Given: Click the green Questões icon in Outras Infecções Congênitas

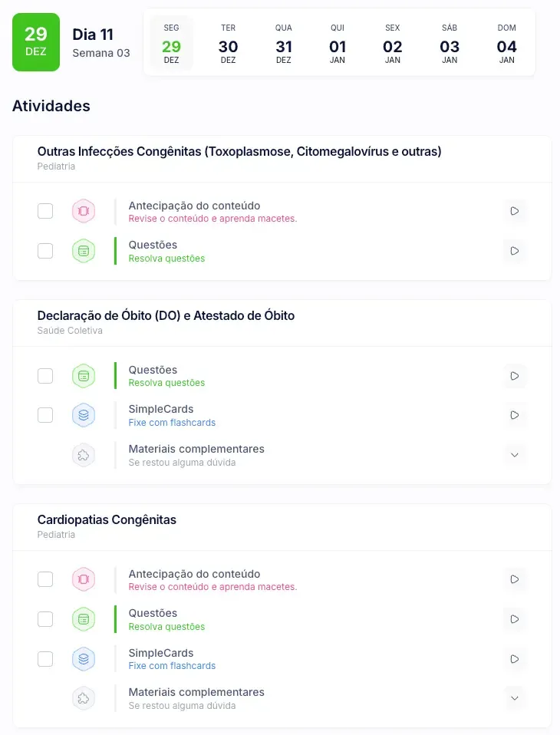Looking at the screenshot, I should [x=84, y=251].
